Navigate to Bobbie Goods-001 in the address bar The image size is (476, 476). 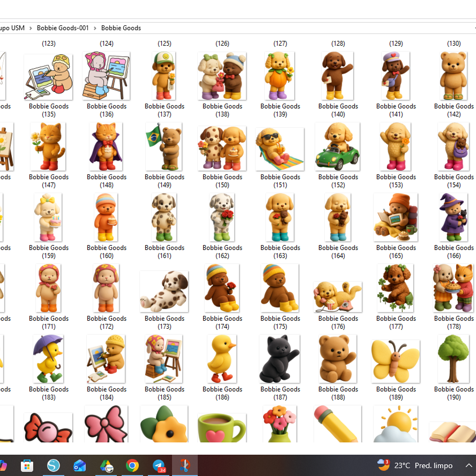coord(63,28)
